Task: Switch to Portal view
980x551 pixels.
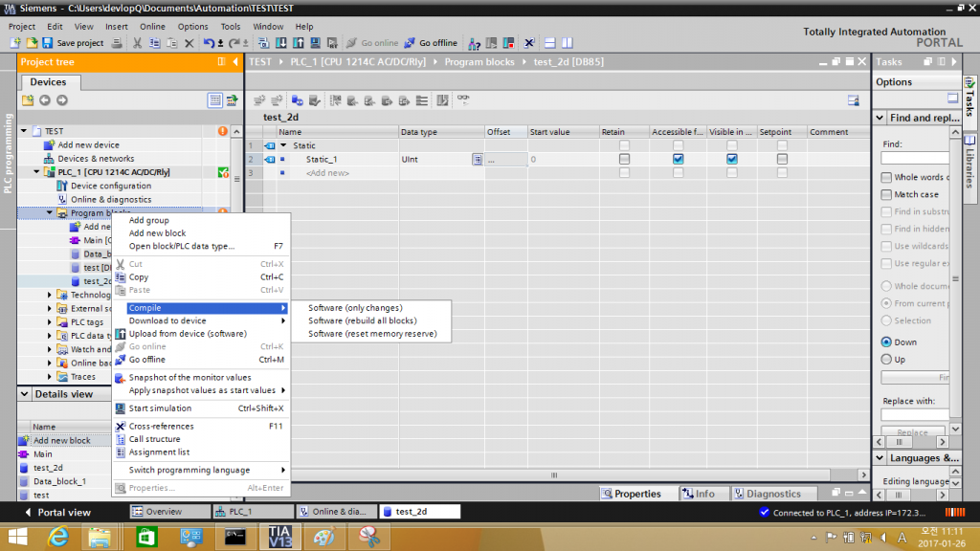Action: [57, 513]
